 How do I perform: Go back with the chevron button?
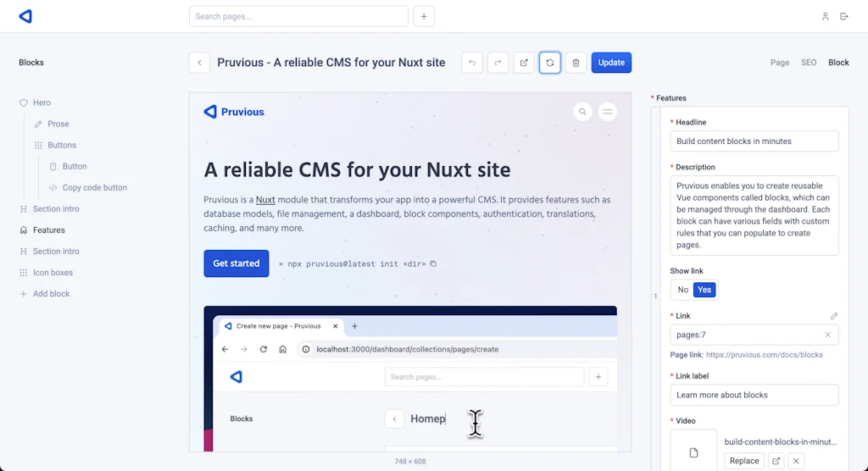tap(199, 63)
